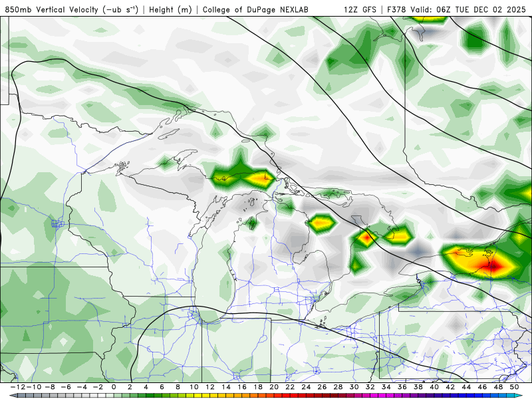Click the "College of DuPage NEXLAB" text

tap(255, 9)
